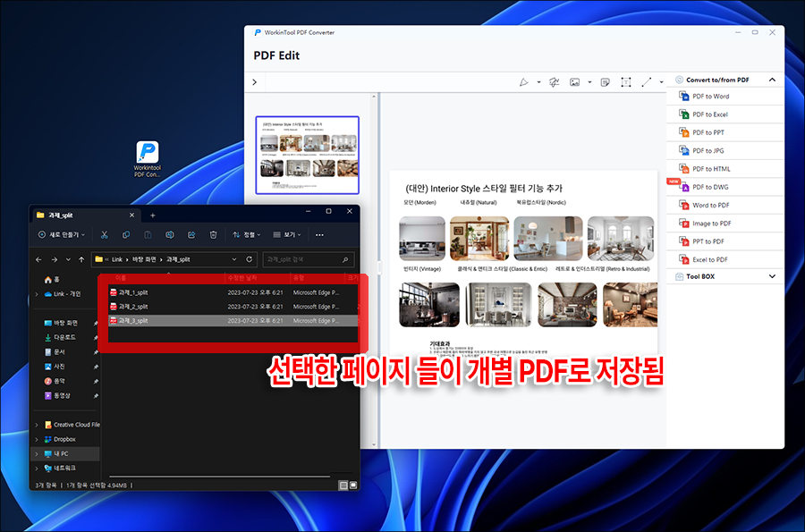The width and height of the screenshot is (805, 532).
Task: Open the WorkinTool PDF Converter desktop shortcut
Action: 148,159
